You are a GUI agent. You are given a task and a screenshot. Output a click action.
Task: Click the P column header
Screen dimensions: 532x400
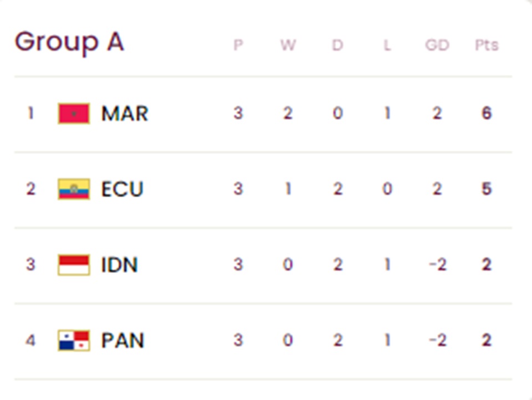click(x=238, y=45)
